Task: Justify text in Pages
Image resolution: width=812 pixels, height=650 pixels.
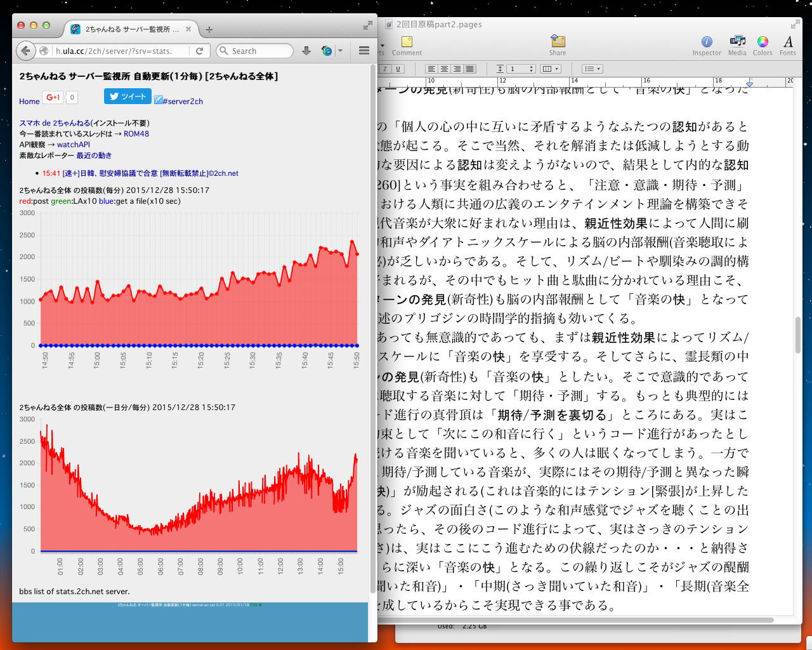Action: pyautogui.click(x=470, y=69)
